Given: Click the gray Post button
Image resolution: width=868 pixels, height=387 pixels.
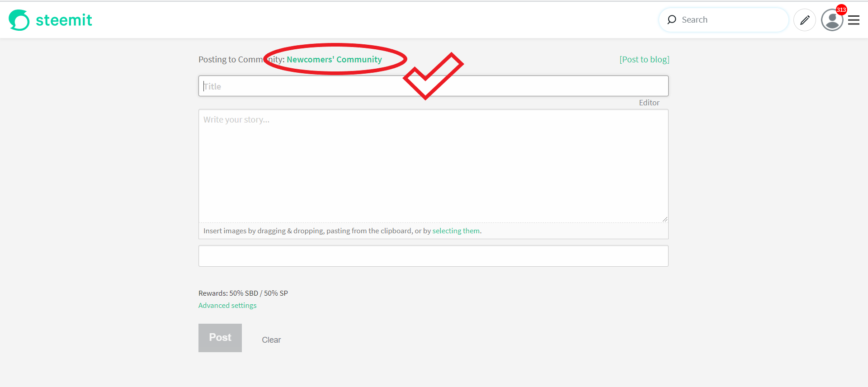Looking at the screenshot, I should (220, 338).
